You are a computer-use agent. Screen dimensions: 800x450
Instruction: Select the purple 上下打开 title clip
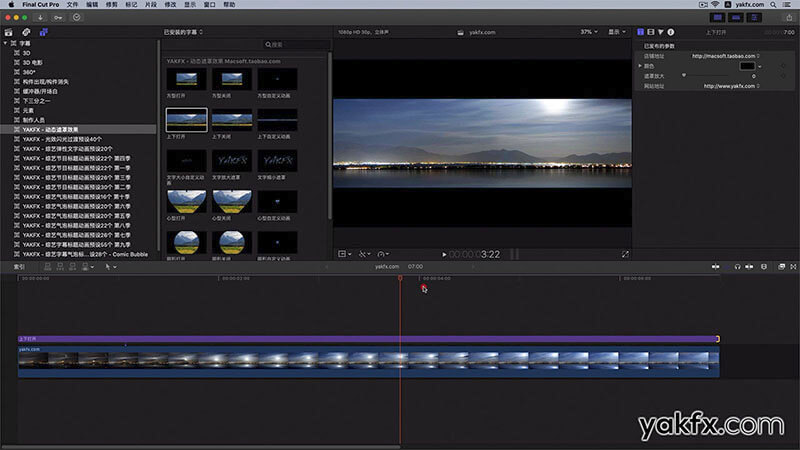pos(368,339)
